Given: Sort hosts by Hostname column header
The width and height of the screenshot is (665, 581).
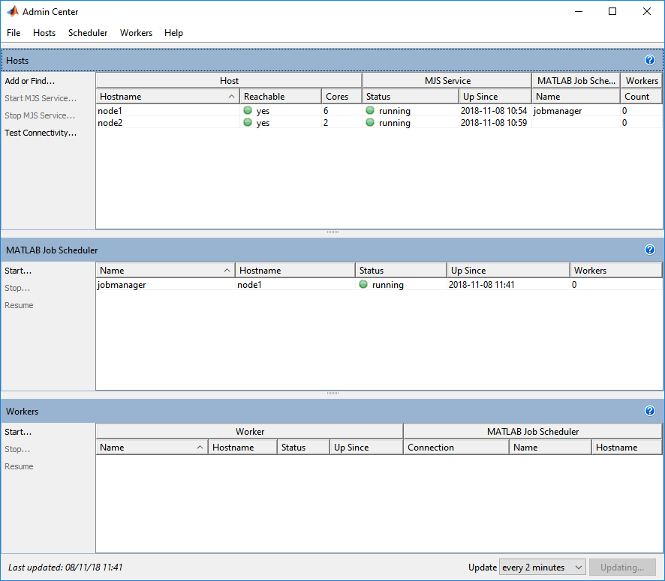Looking at the screenshot, I should [x=167, y=97].
